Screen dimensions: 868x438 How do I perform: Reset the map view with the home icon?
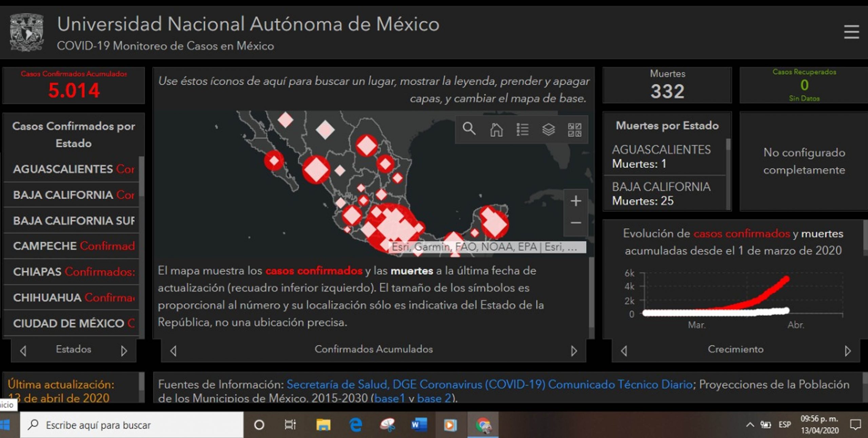496,129
